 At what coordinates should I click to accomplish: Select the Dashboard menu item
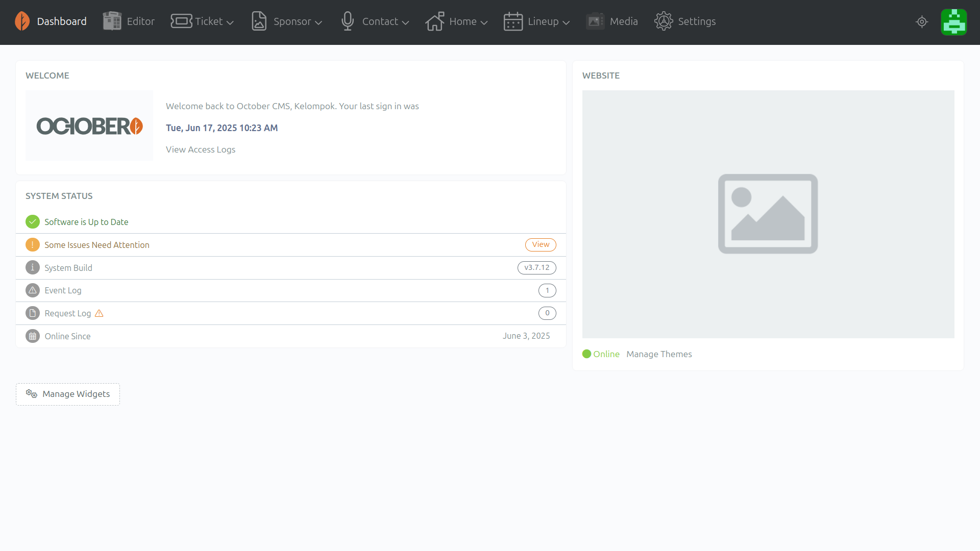(62, 21)
